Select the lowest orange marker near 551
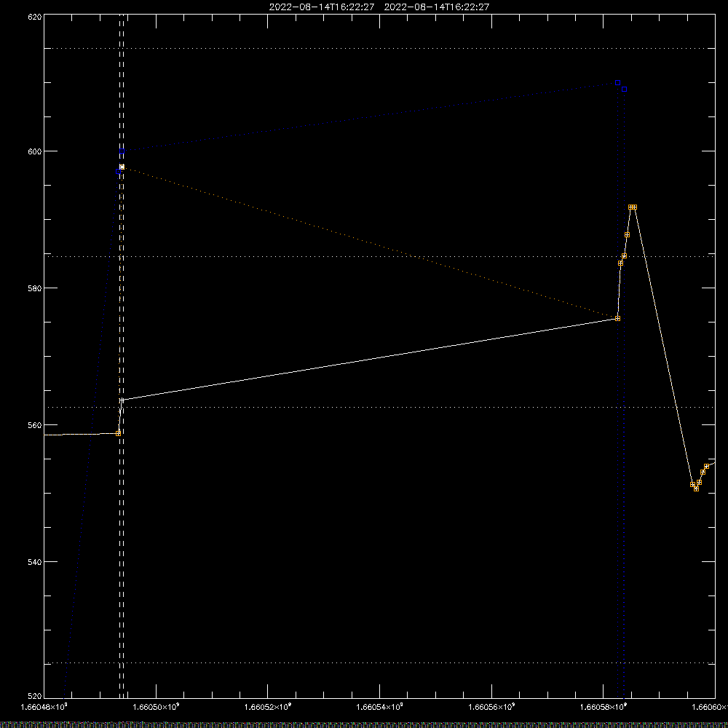The width and height of the screenshot is (728, 728). pyautogui.click(x=696, y=489)
